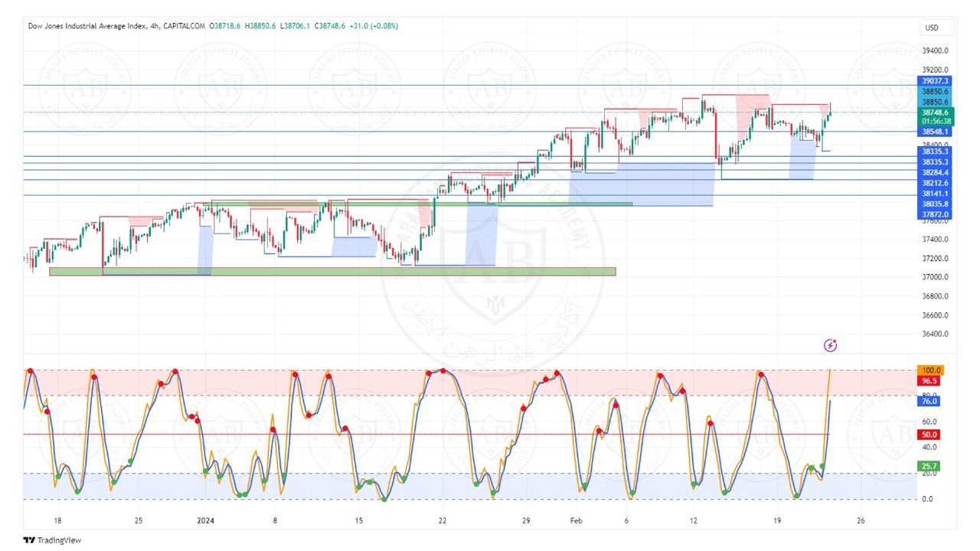Click the long green support zone near 37000
This screenshot has width=980, height=551.
click(x=332, y=272)
